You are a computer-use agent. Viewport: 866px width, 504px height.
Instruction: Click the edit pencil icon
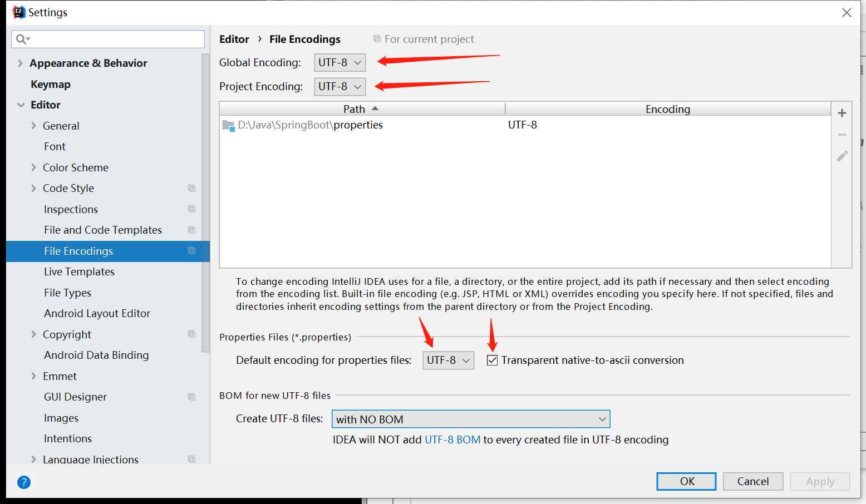click(842, 156)
